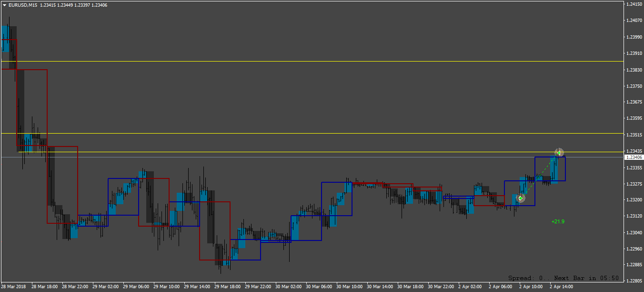Click the green +21.9 profit label
Screen dimensions: 644x292
558,221
